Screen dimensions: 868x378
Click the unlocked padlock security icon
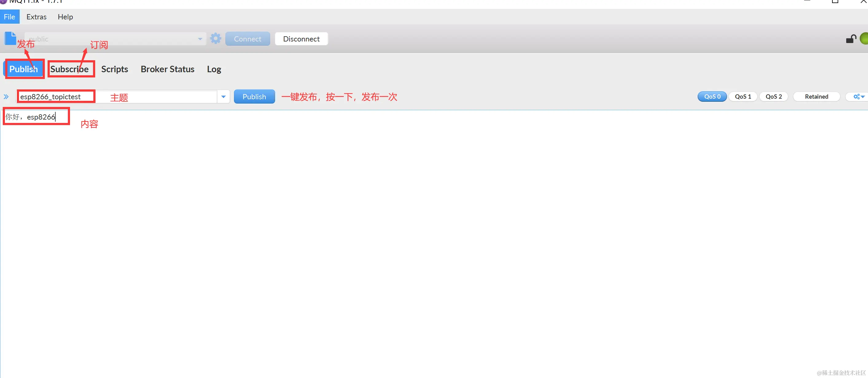(x=851, y=39)
